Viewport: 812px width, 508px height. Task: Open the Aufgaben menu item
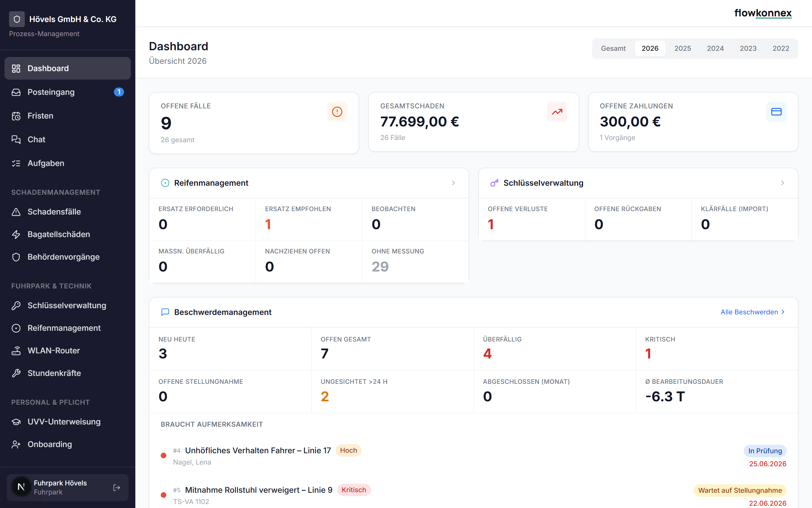click(x=67, y=163)
